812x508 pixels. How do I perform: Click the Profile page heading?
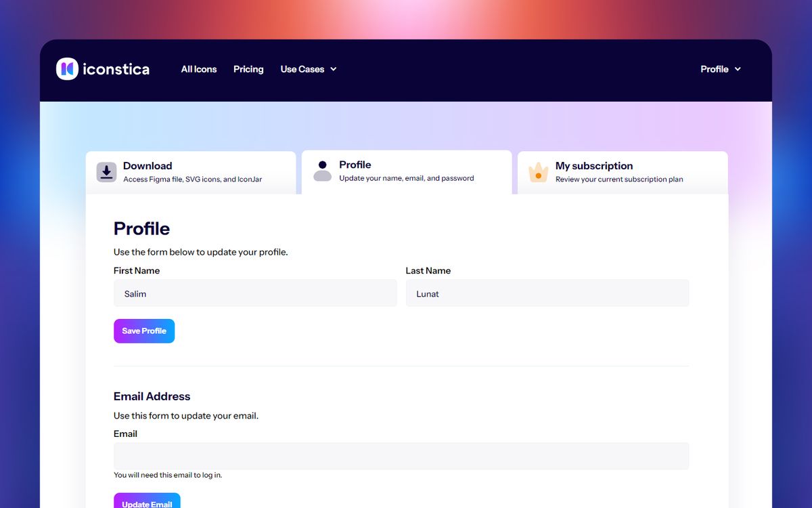click(x=141, y=228)
